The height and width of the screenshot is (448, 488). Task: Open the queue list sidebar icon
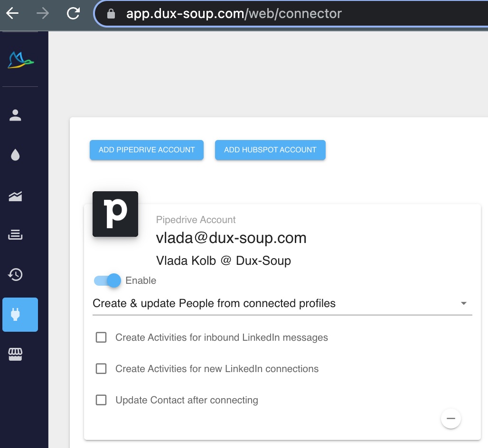15,234
